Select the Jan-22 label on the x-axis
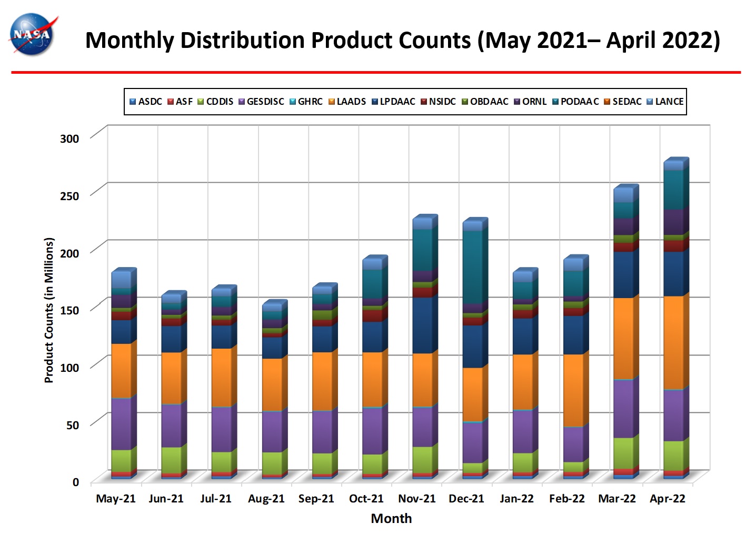Screen dimensions: 756x543 point(516,499)
